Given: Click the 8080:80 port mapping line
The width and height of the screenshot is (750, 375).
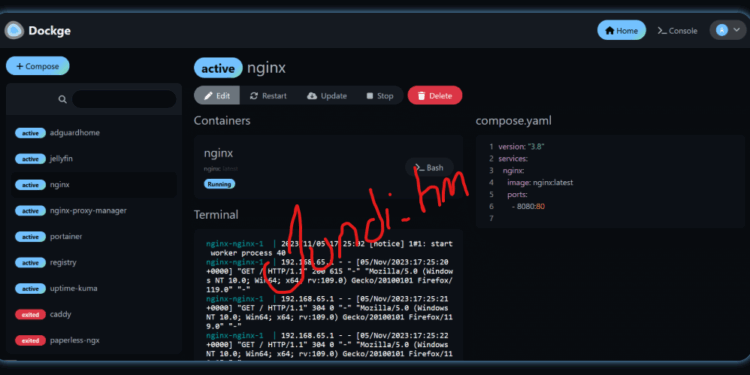Looking at the screenshot, I should [528, 207].
